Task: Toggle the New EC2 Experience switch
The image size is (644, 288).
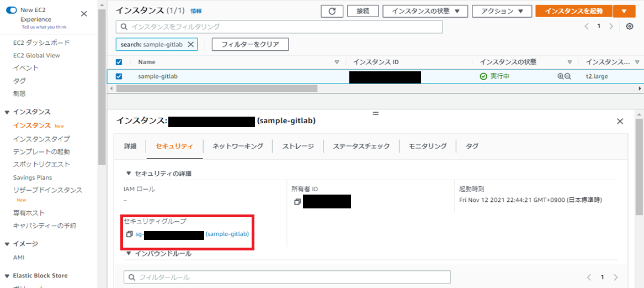Action: point(11,11)
